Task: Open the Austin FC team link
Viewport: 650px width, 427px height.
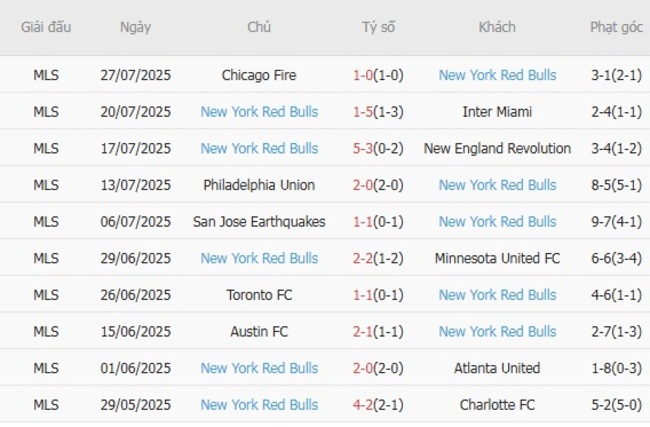Action: (259, 331)
